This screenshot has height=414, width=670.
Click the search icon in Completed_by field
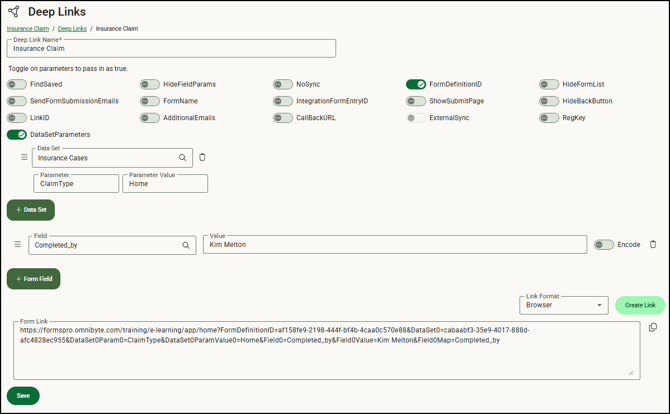coord(186,245)
